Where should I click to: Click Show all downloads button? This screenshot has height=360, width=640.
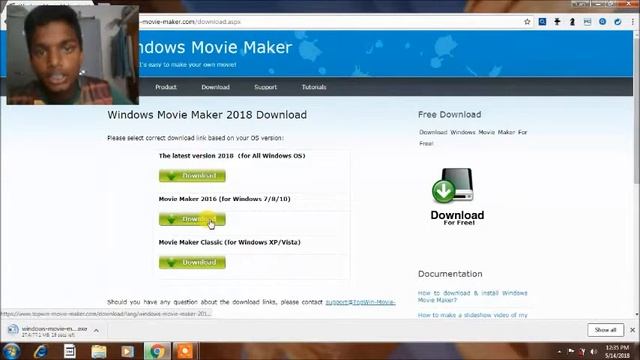605,330
